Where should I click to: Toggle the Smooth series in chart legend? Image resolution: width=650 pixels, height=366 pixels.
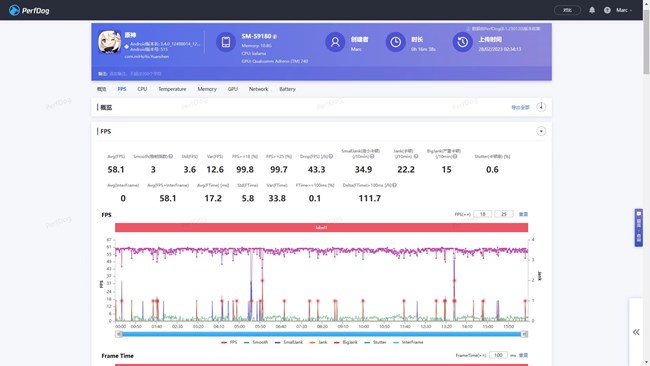tap(256, 342)
